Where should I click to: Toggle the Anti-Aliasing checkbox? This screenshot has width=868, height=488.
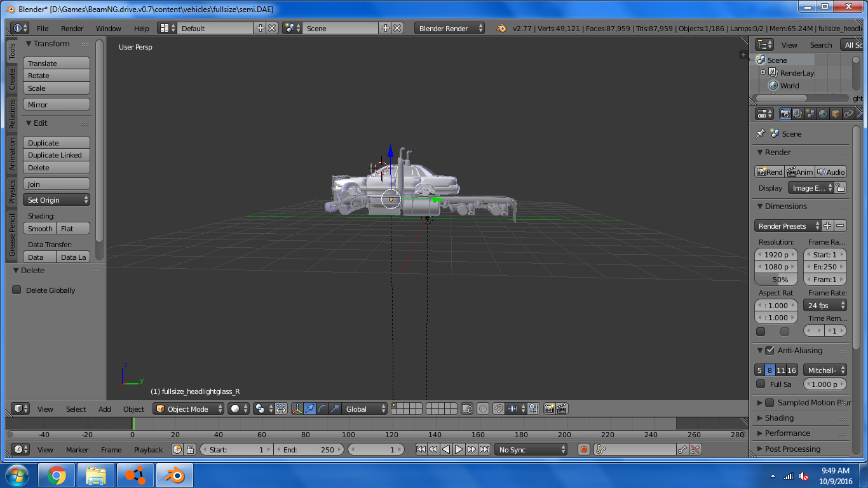pyautogui.click(x=770, y=351)
